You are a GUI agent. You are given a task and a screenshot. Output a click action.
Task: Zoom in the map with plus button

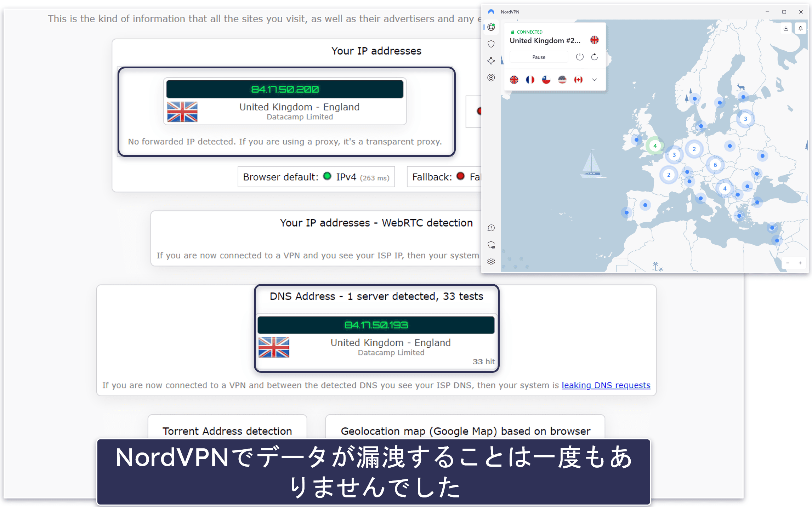[800, 263]
